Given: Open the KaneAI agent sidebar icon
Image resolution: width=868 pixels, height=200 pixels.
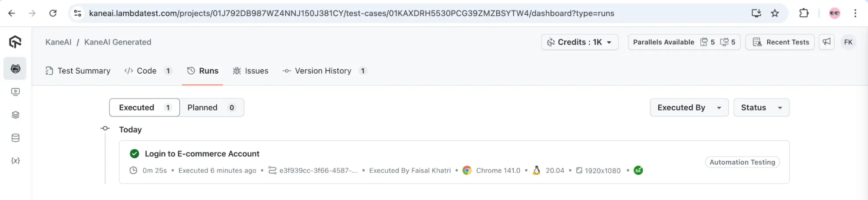Looking at the screenshot, I should coord(15,69).
